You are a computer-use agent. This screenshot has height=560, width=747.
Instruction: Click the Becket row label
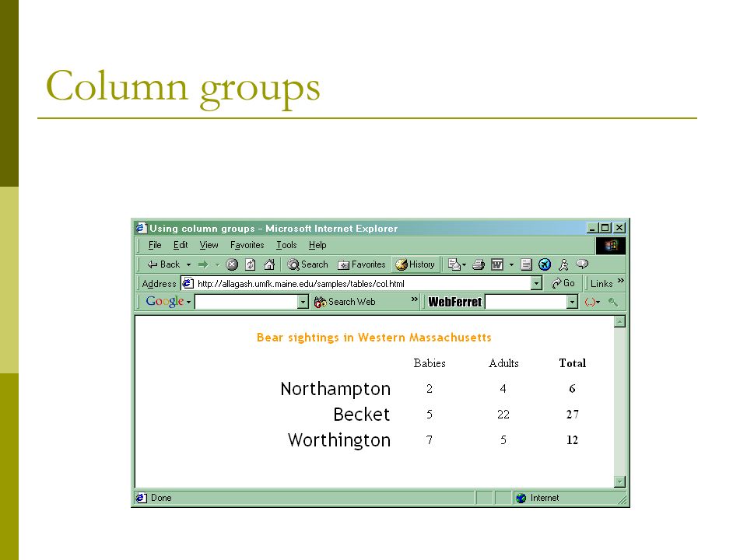point(362,415)
